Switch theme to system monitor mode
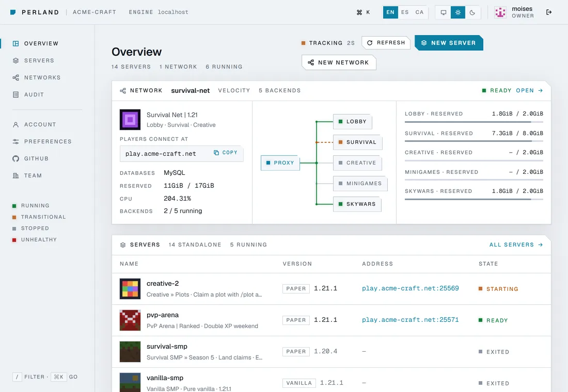 (x=444, y=12)
